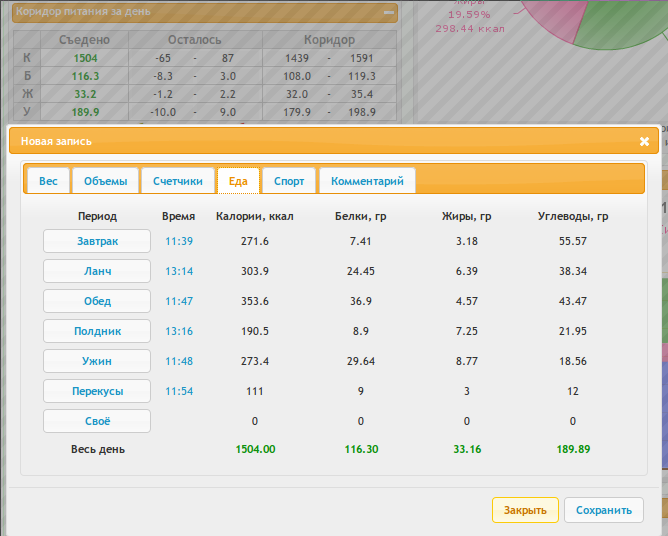Image resolution: width=668 pixels, height=536 pixels.
Task: Click the Полдник calories value 190.5
Action: click(255, 331)
